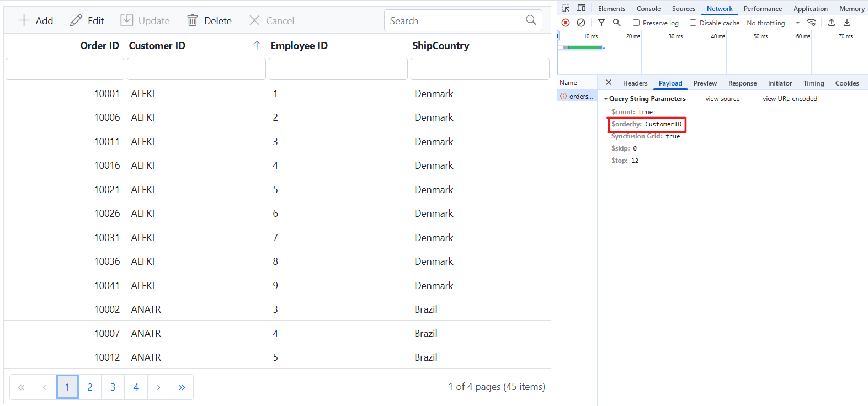Click the view source link
868x406 pixels.
(722, 99)
